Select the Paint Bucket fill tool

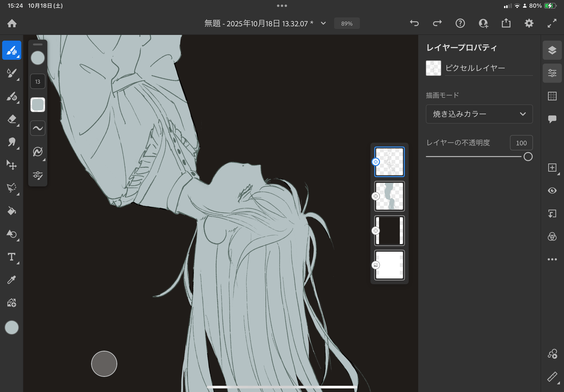tap(11, 211)
